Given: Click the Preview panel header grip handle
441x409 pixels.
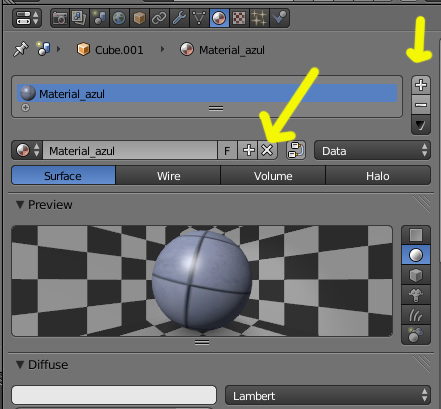Looking at the screenshot, I should point(421,203).
